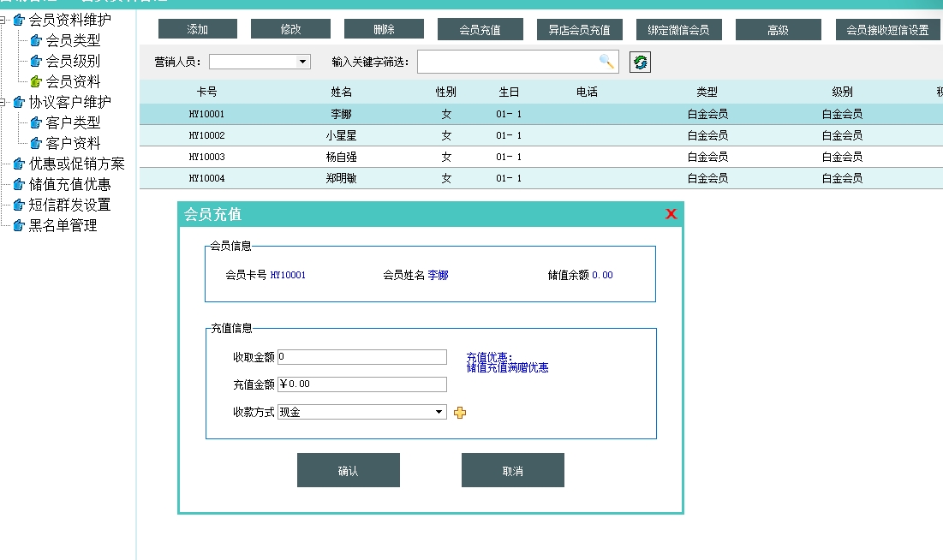Viewport: 943px width, 560px height.
Task: Open 会员类型 in the sidebar tree
Action: pos(73,40)
